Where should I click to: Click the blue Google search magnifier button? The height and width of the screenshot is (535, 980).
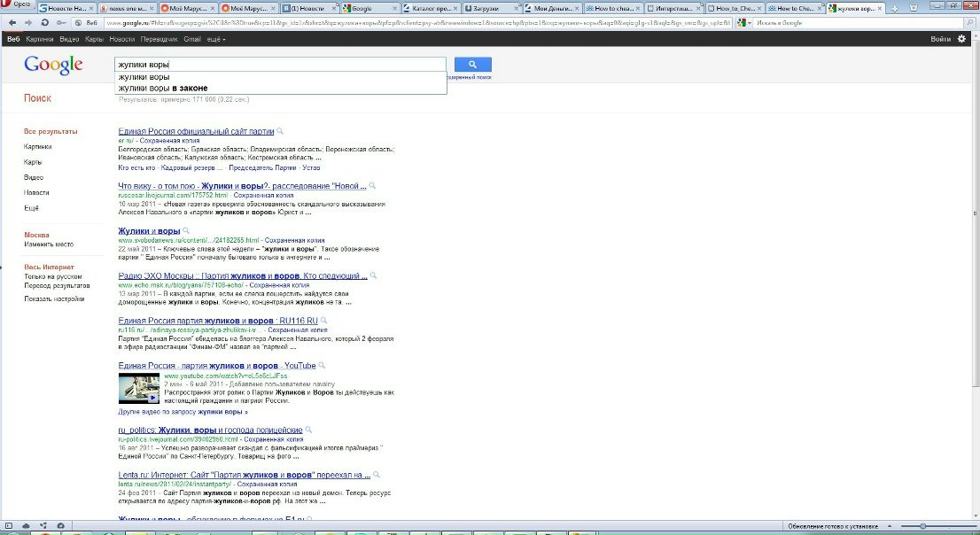click(472, 65)
